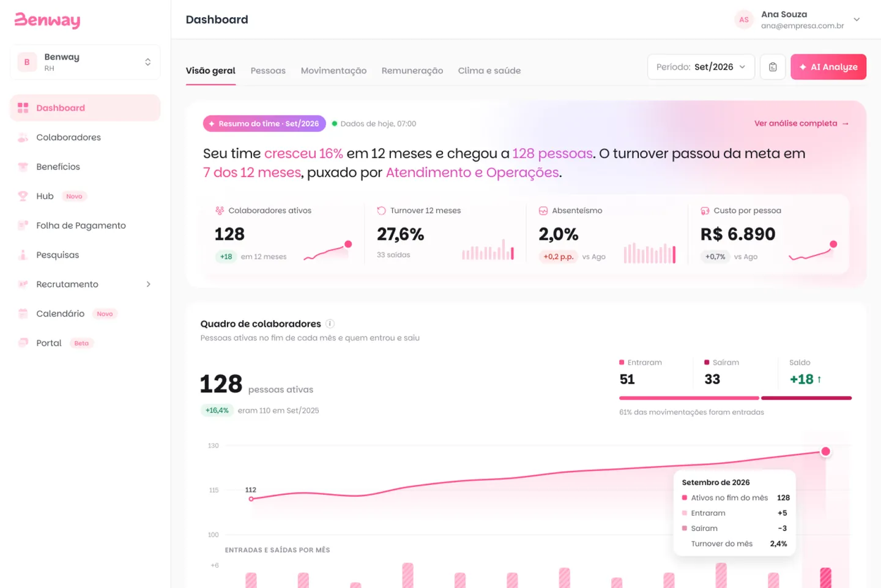The width and height of the screenshot is (881, 588).
Task: Click the Turnover 12 meses bar sparkline
Action: [x=488, y=250]
